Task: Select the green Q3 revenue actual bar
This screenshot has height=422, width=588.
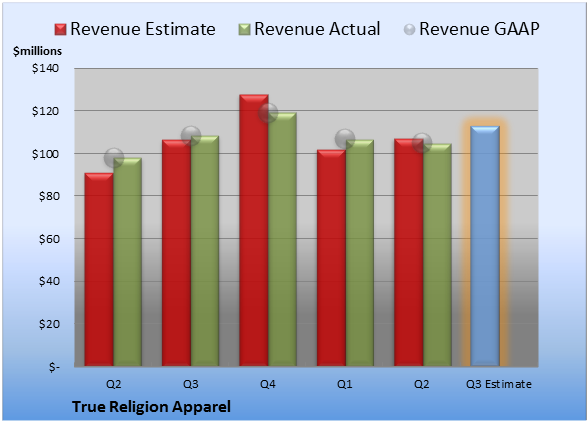Action: coord(205,251)
